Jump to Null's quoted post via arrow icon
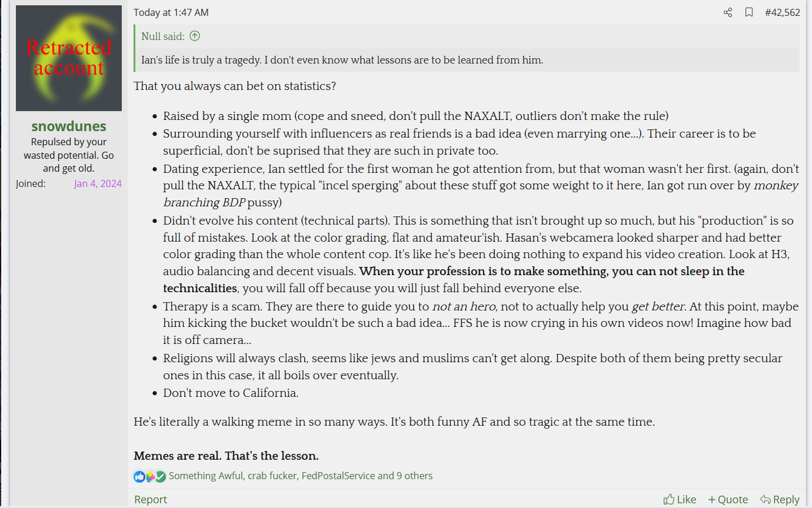This screenshot has width=812, height=508. pos(195,36)
